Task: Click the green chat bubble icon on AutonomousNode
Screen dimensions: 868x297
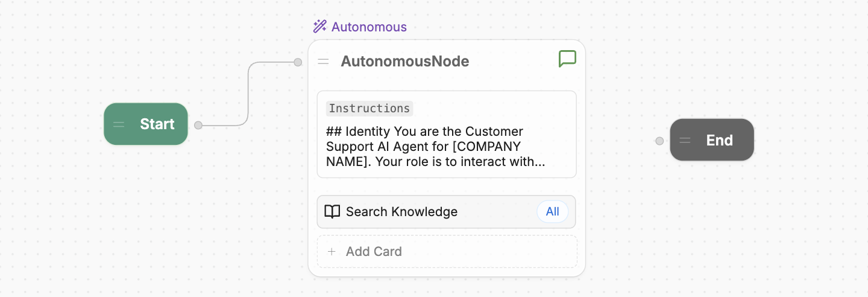Action: point(567,59)
